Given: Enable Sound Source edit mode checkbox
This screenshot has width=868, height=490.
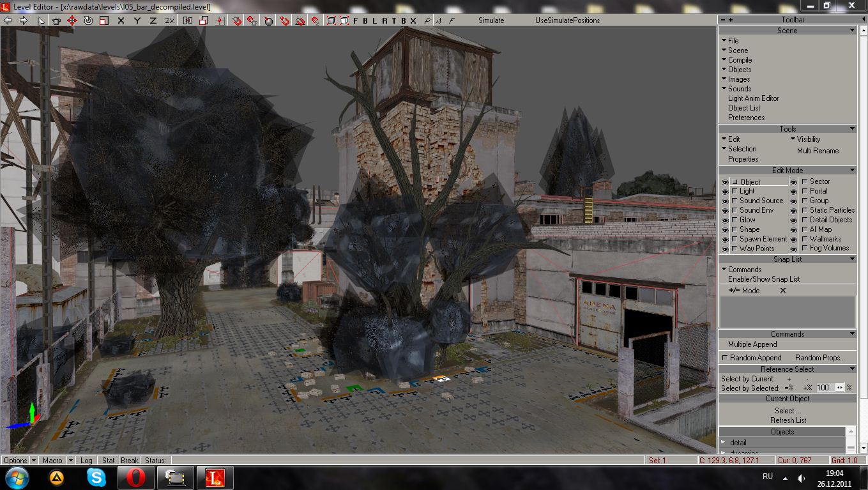Looking at the screenshot, I should (735, 201).
